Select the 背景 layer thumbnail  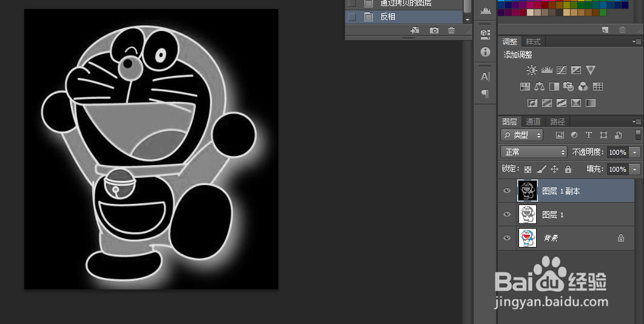point(528,238)
